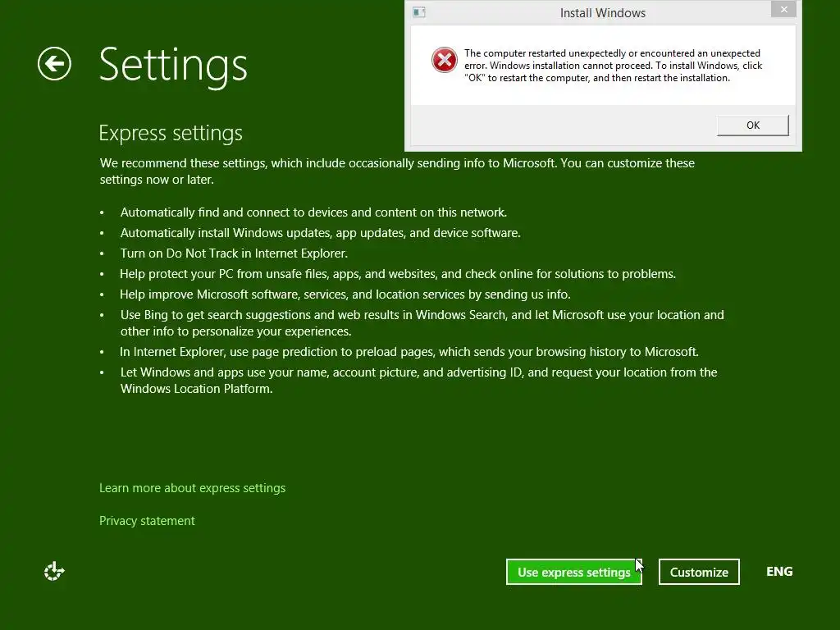Open the Ease of Access icon
Image resolution: width=840 pixels, height=630 pixels.
tap(54, 571)
